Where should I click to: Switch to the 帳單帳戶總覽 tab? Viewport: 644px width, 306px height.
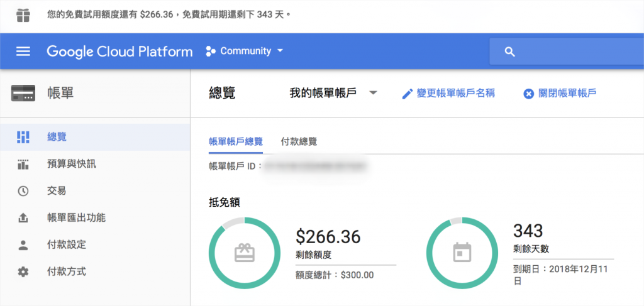236,141
